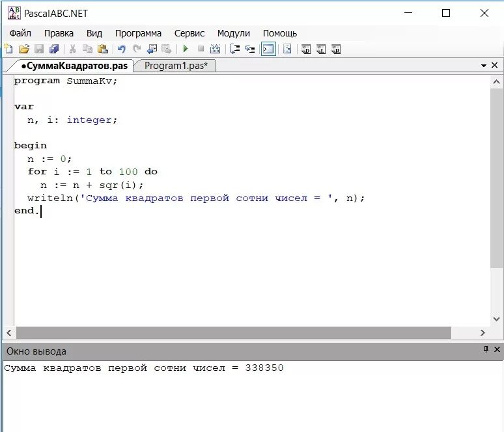This screenshot has height=432, width=504.
Task: Open the R icon in toolbar
Action: click(336, 49)
